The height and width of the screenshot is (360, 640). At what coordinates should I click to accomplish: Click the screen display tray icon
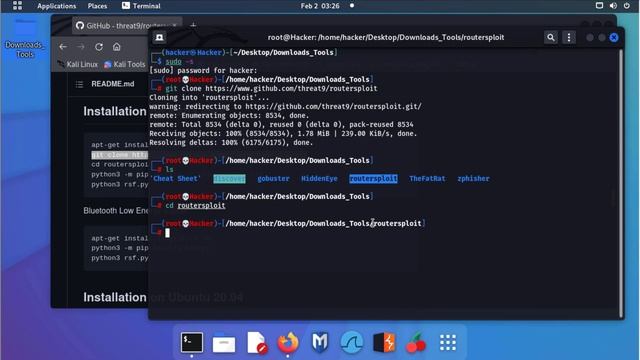[x=599, y=6]
